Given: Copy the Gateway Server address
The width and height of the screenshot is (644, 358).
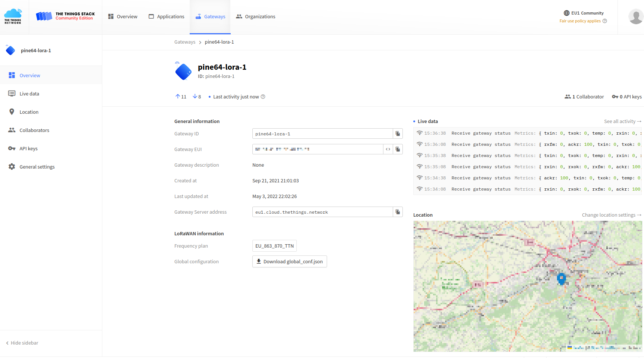Looking at the screenshot, I should (x=398, y=212).
